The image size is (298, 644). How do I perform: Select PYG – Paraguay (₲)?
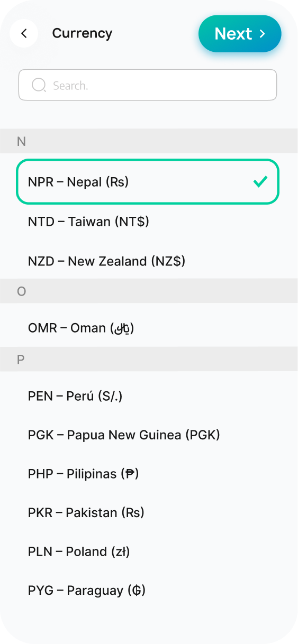(148, 590)
